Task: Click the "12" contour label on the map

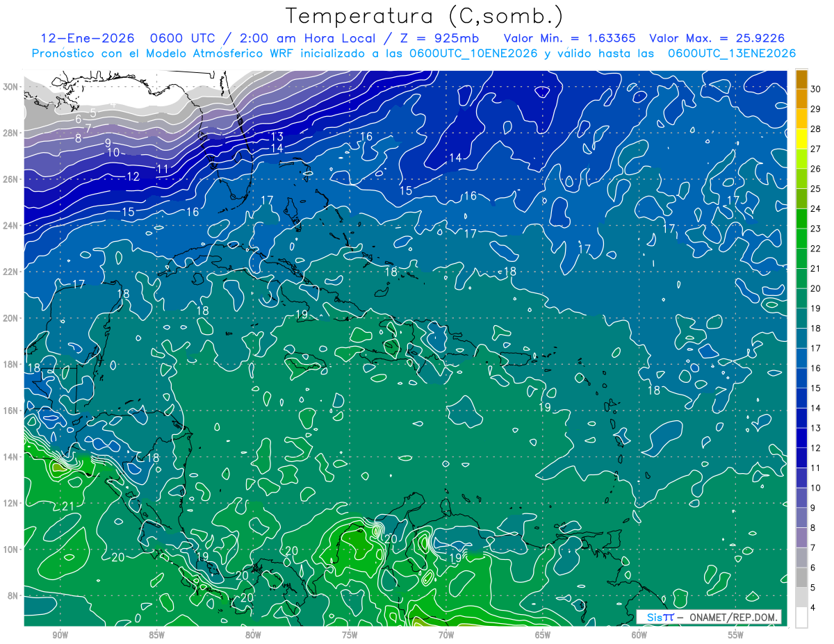Action: click(x=133, y=177)
